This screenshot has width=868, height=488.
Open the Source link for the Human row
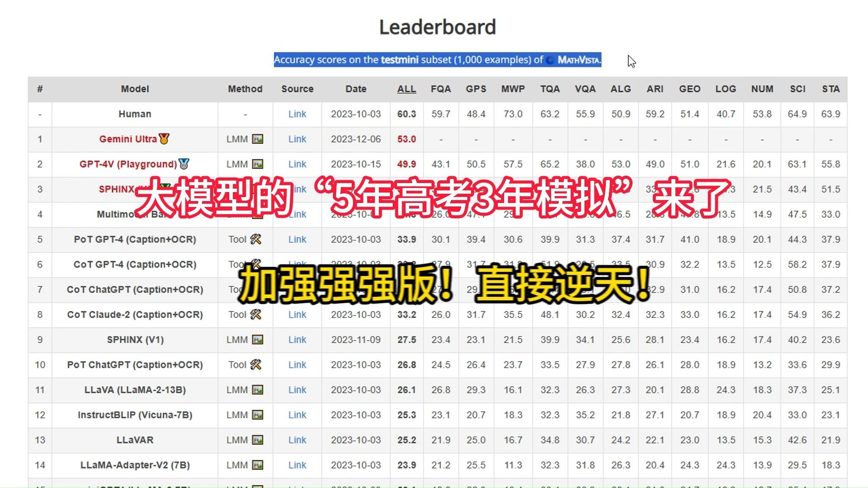tap(297, 114)
